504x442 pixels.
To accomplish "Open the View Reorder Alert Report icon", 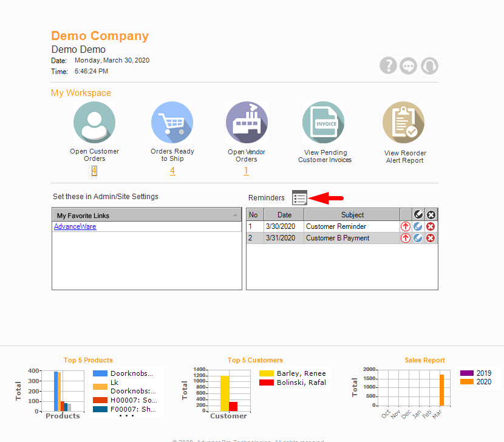I will click(403, 123).
